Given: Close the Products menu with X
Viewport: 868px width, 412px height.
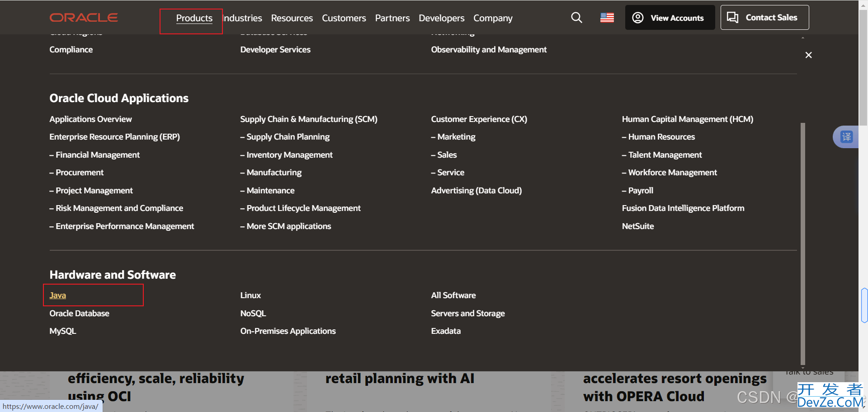Looking at the screenshot, I should [809, 55].
